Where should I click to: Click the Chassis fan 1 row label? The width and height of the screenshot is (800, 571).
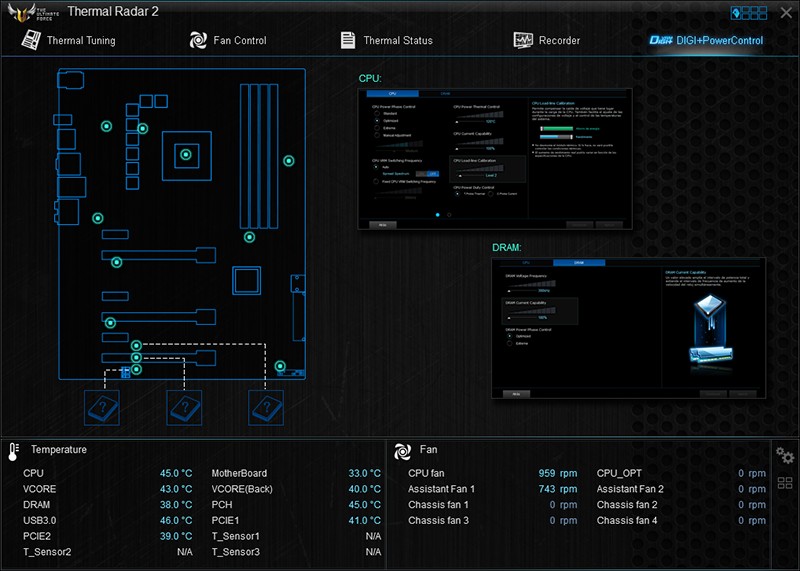coord(438,505)
